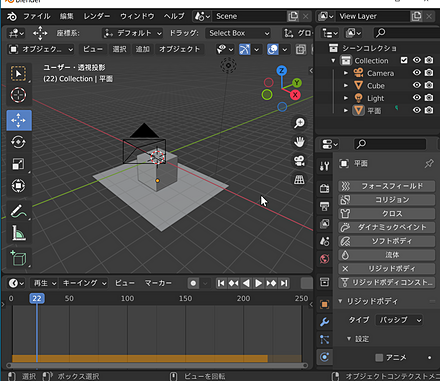
Task: Uncheck the Collection exclude checkbox
Action: coord(404,60)
